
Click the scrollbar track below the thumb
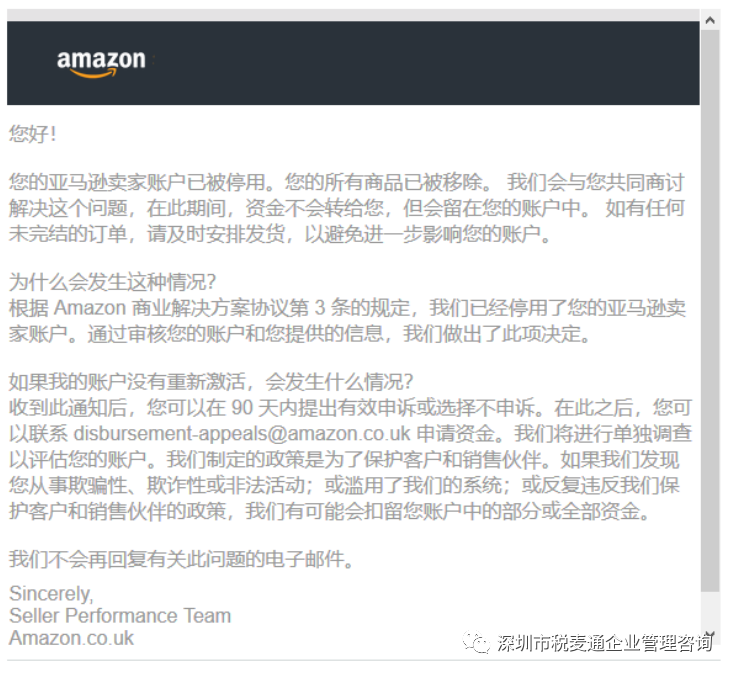click(710, 609)
